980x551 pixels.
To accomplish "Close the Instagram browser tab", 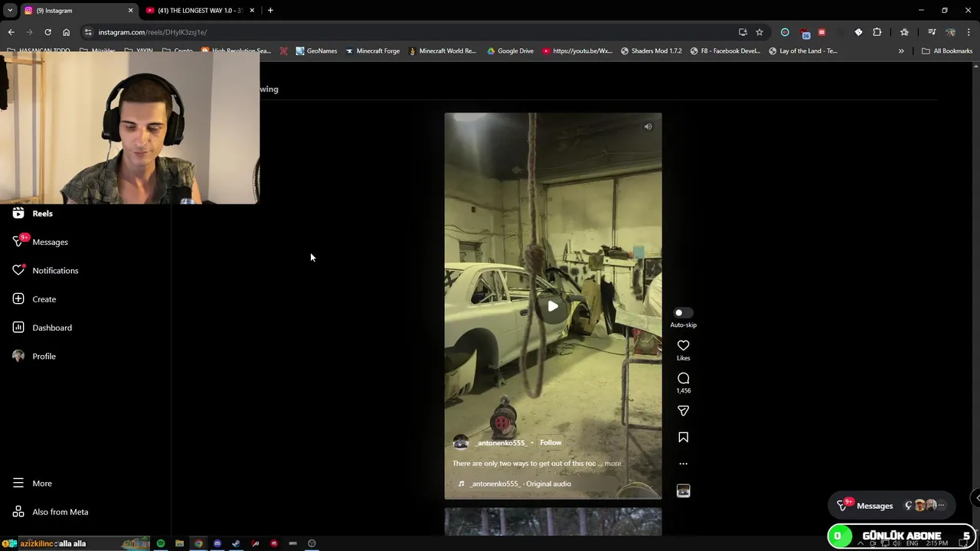I will pyautogui.click(x=130, y=11).
